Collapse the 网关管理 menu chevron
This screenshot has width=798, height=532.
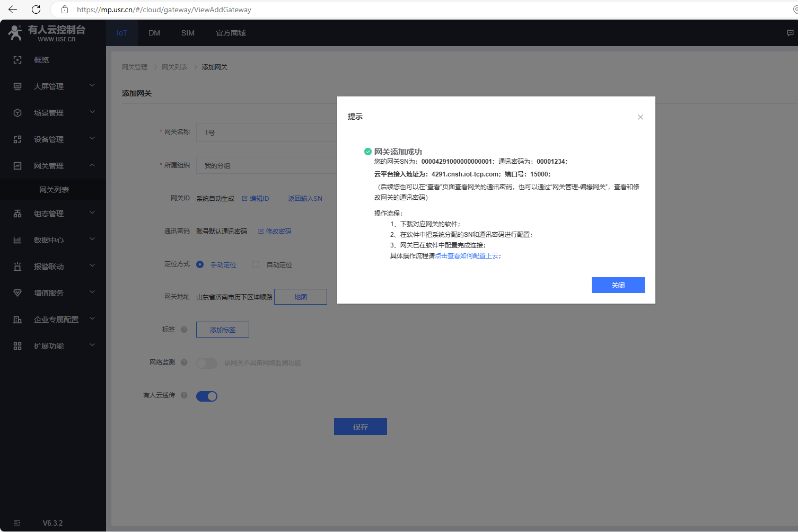pyautogui.click(x=92, y=165)
